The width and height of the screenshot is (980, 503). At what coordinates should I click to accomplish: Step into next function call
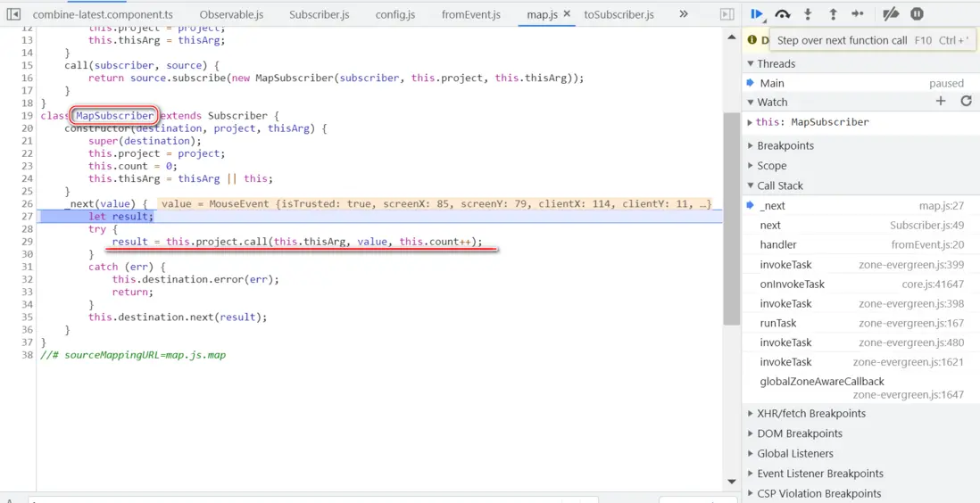pos(808,14)
